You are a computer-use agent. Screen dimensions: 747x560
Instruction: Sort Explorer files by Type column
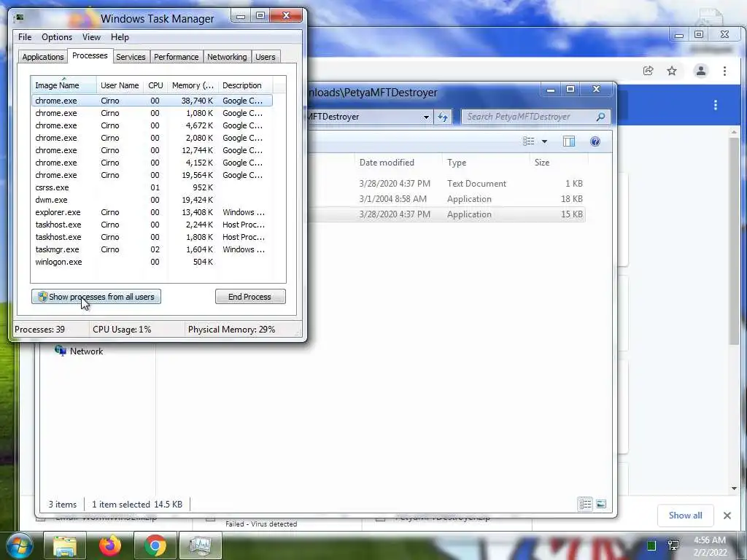(485, 163)
